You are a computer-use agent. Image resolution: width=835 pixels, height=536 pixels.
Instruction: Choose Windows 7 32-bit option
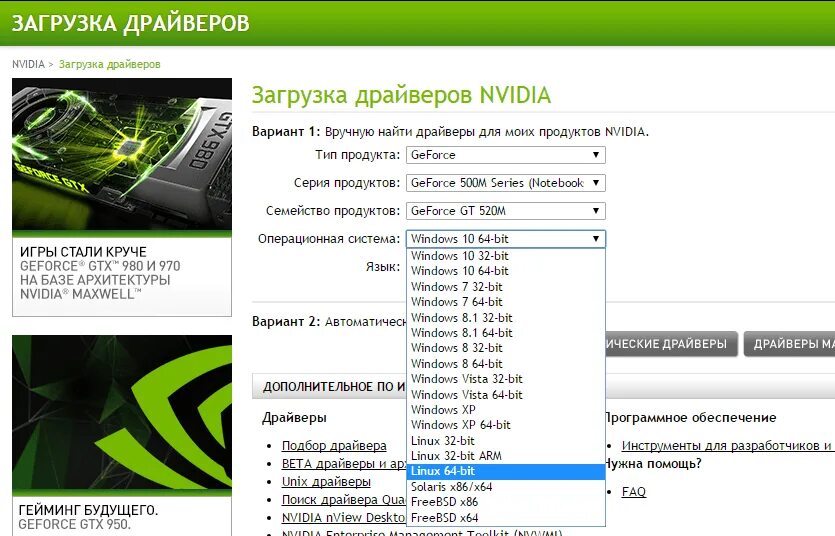pyautogui.click(x=505, y=286)
